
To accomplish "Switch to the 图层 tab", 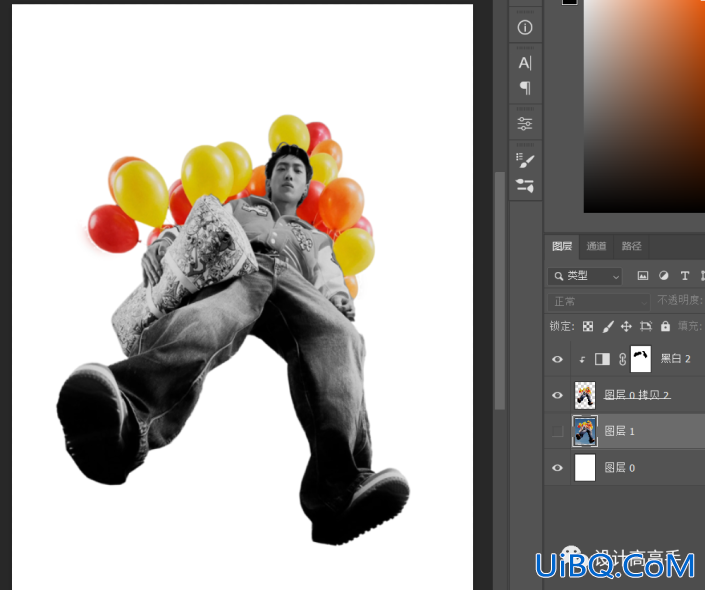I will [x=562, y=246].
